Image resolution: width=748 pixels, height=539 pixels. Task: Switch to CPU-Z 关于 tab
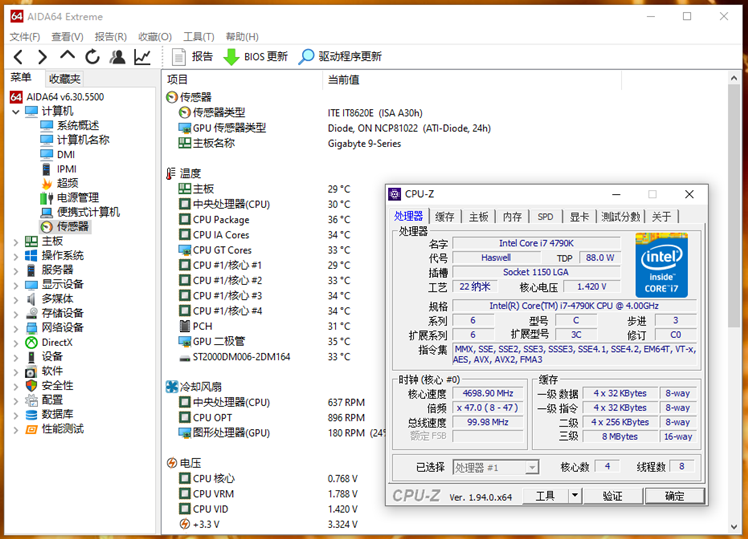(661, 217)
